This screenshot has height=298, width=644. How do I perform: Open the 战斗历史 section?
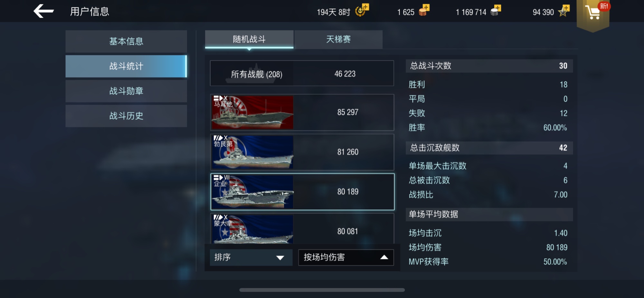(126, 116)
